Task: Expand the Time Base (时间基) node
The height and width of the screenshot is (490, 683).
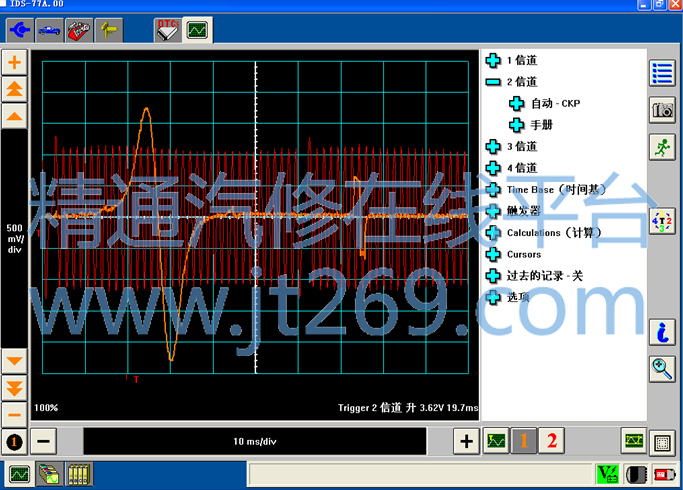Action: coord(493,189)
